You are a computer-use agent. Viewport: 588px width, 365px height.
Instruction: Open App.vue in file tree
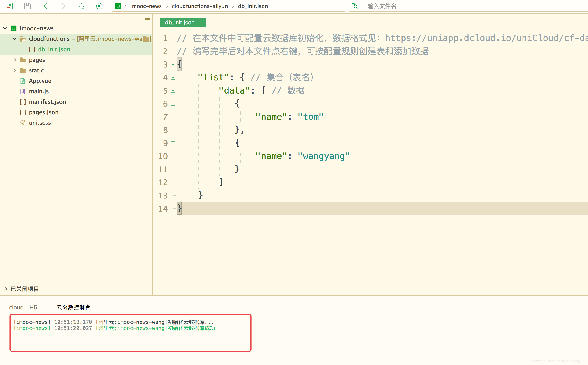pos(40,81)
